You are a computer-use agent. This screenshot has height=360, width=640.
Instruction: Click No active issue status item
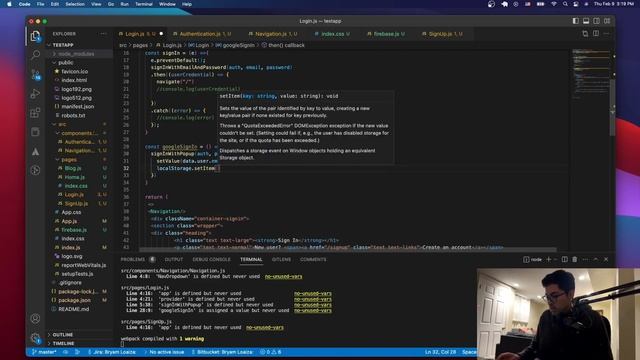[164, 352]
